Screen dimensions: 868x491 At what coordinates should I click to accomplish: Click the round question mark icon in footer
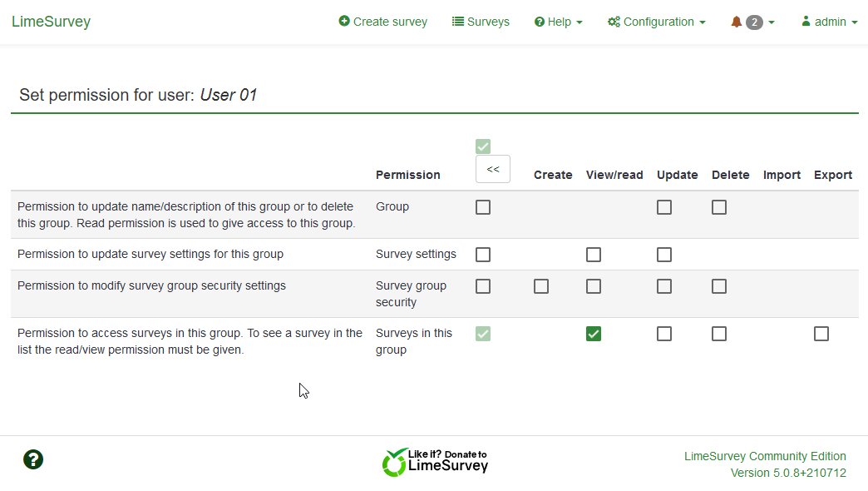[x=33, y=459]
